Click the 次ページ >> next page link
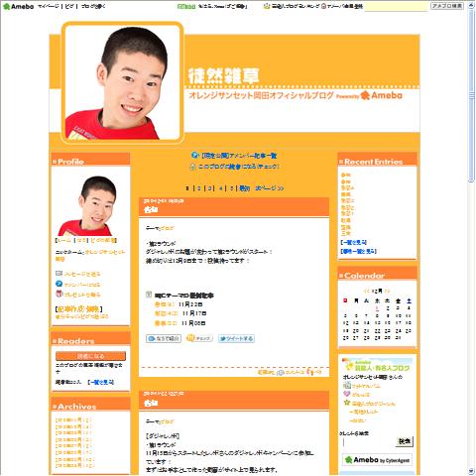Screen dimensions: 476x476 [x=270, y=188]
